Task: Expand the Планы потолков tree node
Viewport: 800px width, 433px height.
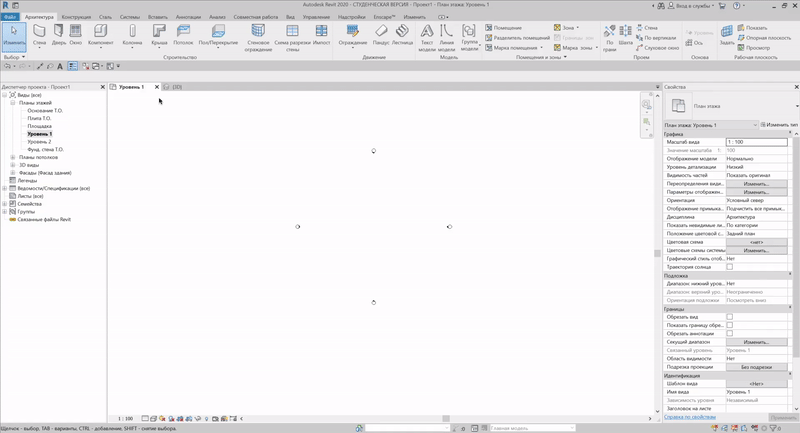Action: [13, 158]
